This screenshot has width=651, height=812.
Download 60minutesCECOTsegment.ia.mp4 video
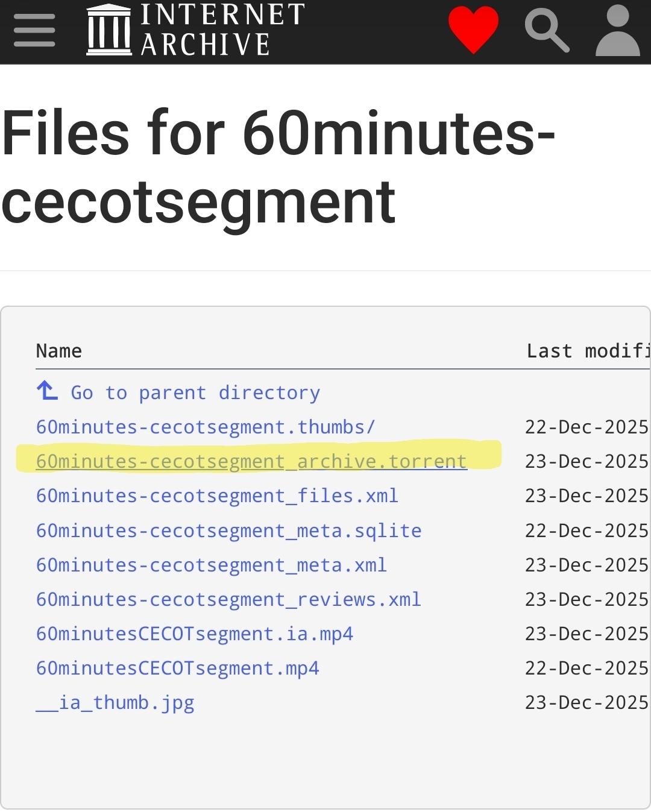pyautogui.click(x=194, y=634)
